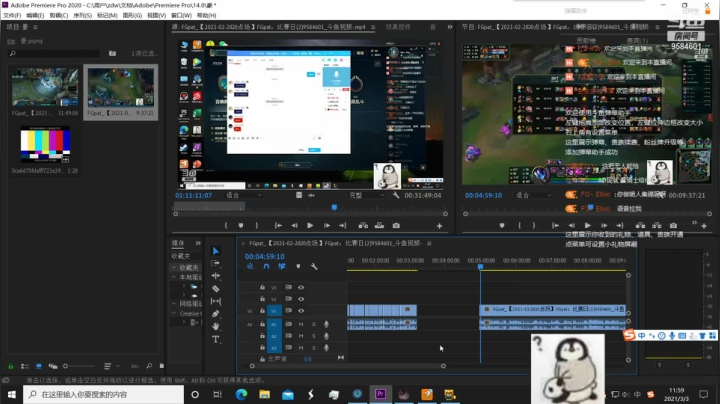Open the 序列(S) menu
The width and height of the screenshot is (720, 404).
[x=83, y=16]
